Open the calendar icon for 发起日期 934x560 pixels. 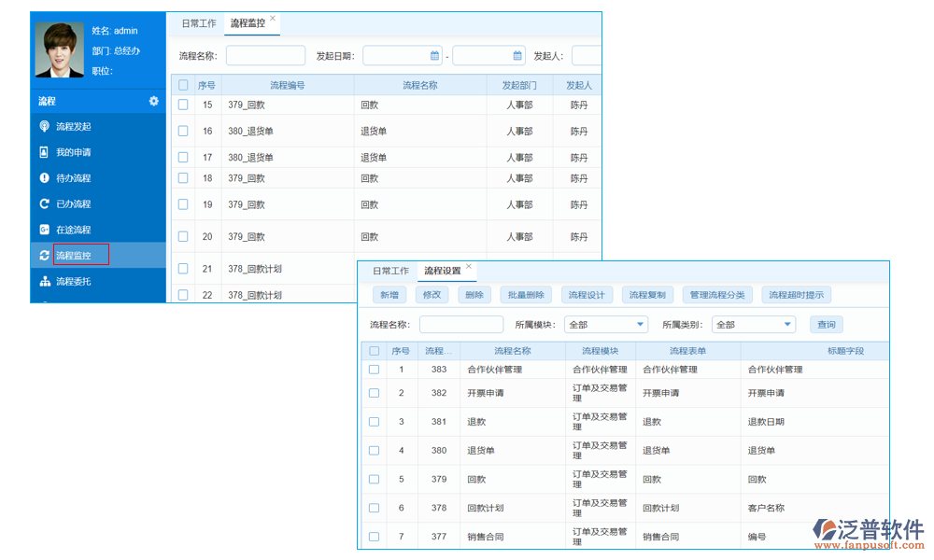(x=432, y=55)
